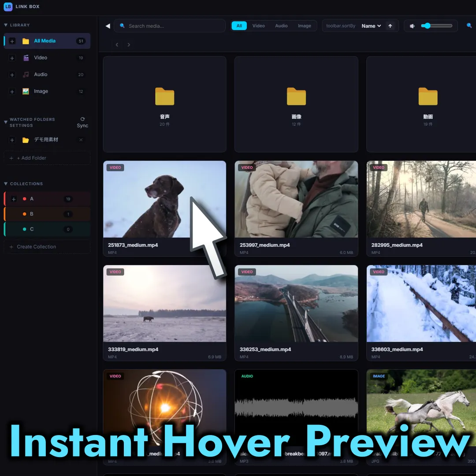Open the Video library category
Image resolution: width=476 pixels, height=476 pixels.
coord(47,58)
